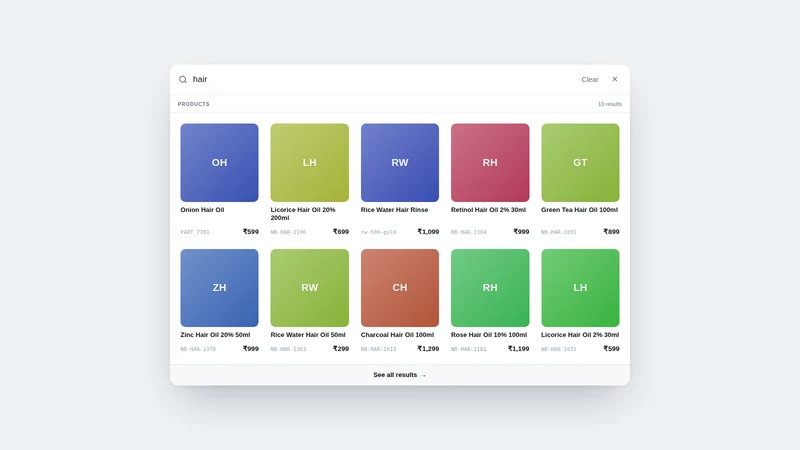Open See all results link

coord(399,375)
